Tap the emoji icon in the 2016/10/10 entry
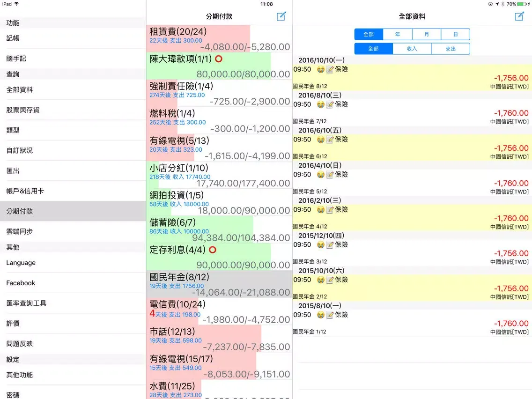This screenshot has width=532, height=399. click(x=321, y=70)
